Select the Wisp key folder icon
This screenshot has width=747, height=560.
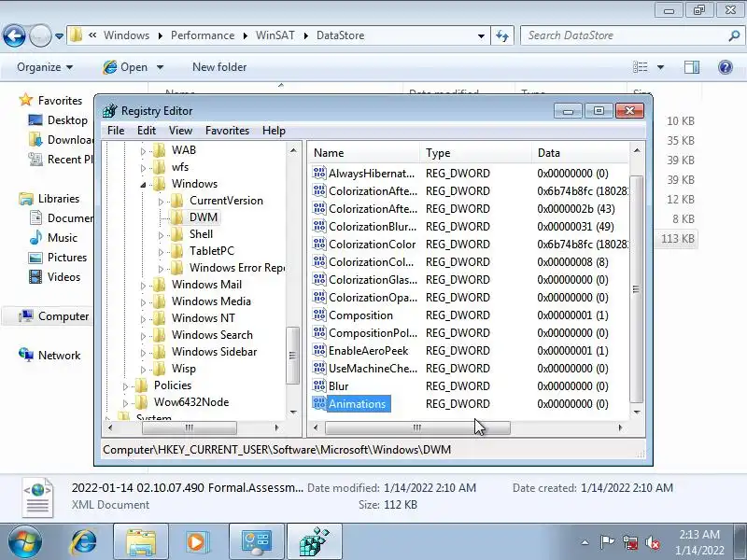click(159, 368)
